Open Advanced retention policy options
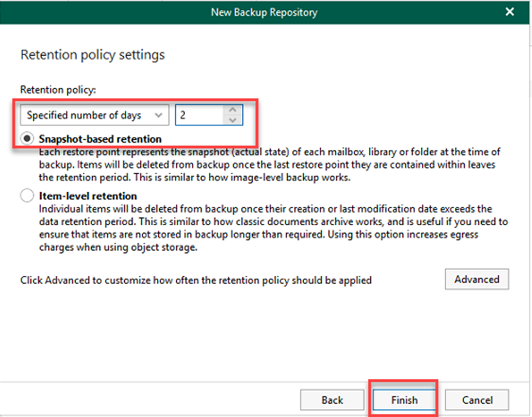 (477, 280)
